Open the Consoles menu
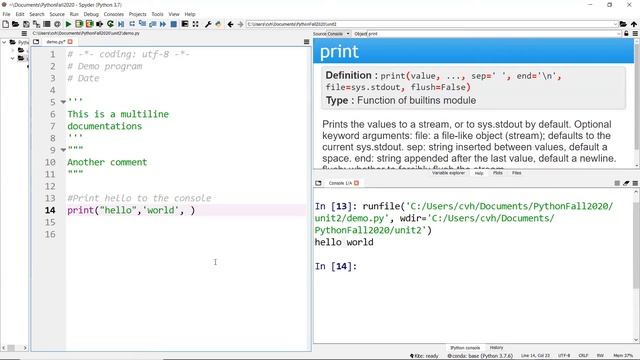The image size is (640, 360). (113, 14)
